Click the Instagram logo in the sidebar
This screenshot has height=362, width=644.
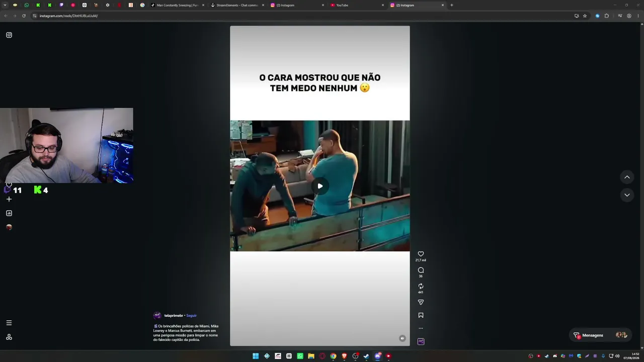point(9,35)
